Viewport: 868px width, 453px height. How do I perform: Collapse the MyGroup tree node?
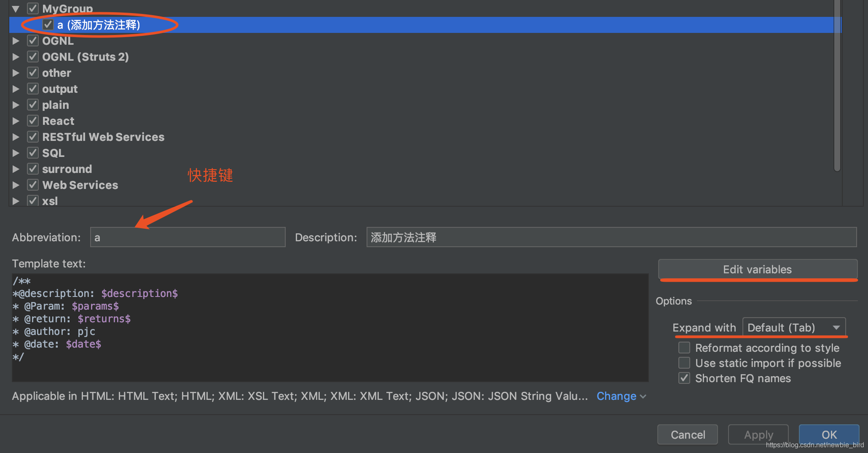pos(16,8)
